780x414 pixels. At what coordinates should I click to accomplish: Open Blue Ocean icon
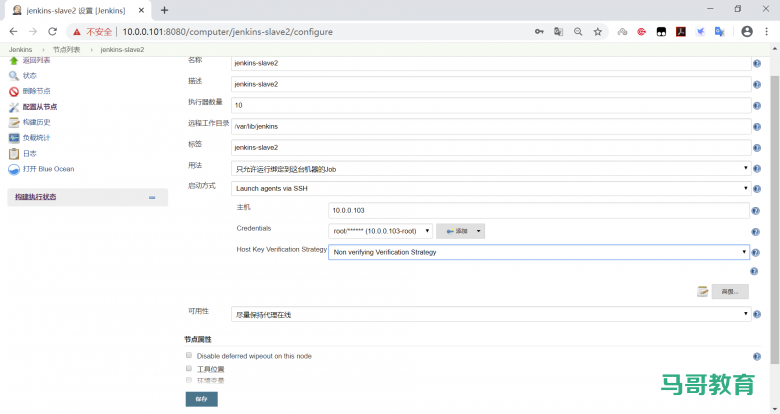point(13,169)
